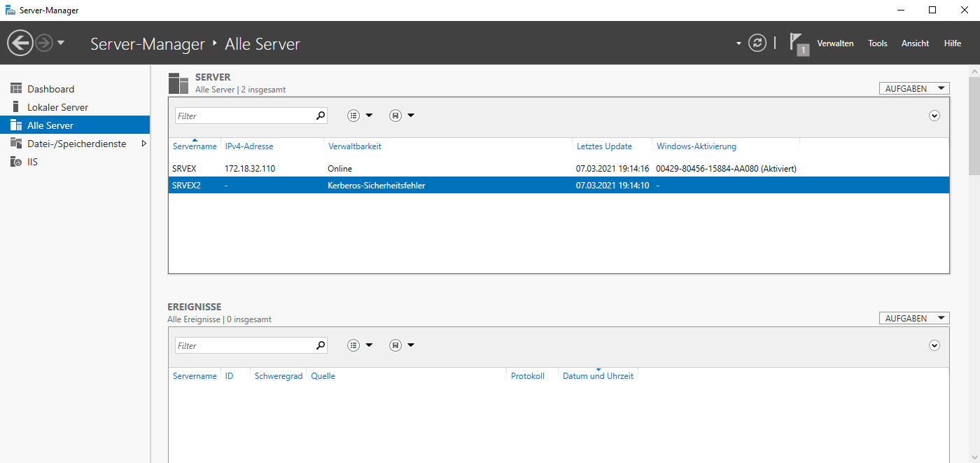Click the back navigation arrow
Viewport: 980px width, 463px height.
click(20, 43)
